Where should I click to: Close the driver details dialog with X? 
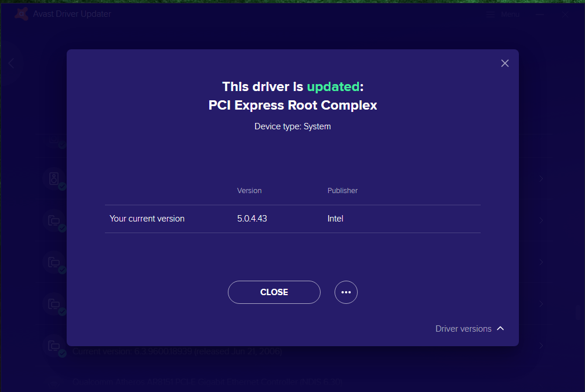coord(504,63)
